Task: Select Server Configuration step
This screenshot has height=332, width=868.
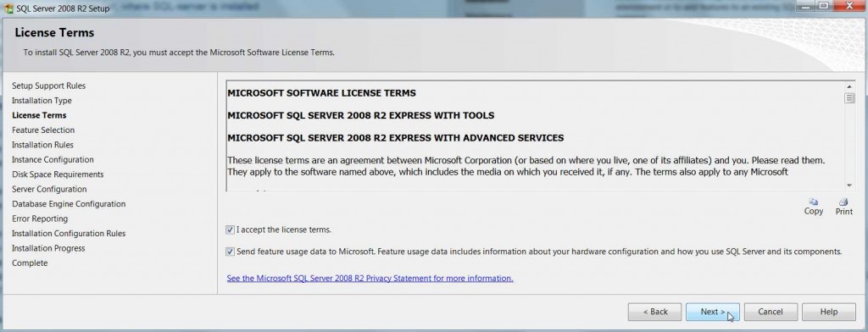Action: pyautogui.click(x=49, y=189)
